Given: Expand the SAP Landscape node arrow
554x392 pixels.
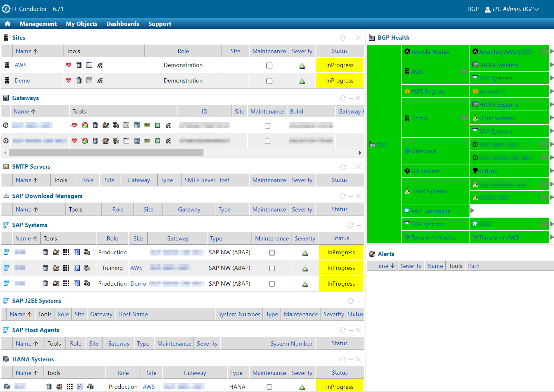Looking at the screenshot, I should point(472,211).
